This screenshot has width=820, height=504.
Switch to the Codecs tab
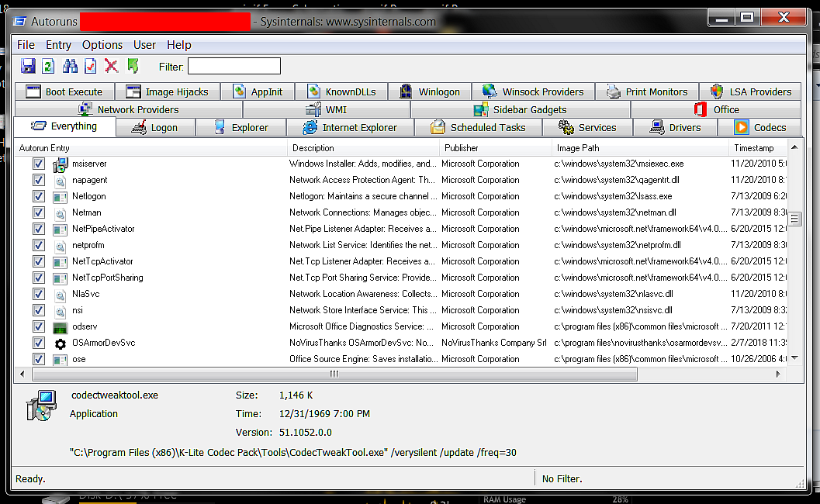[759, 128]
